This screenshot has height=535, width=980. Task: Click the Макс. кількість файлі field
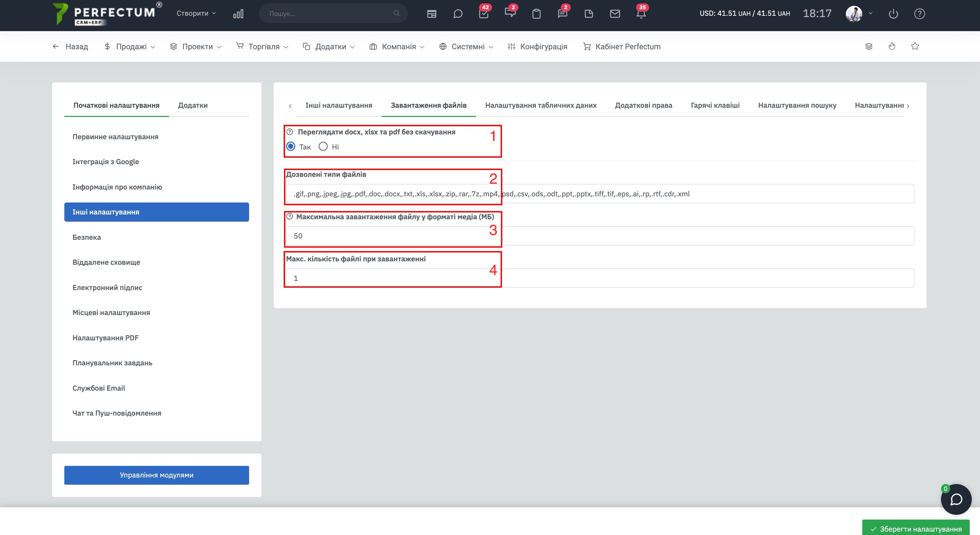[x=599, y=278]
